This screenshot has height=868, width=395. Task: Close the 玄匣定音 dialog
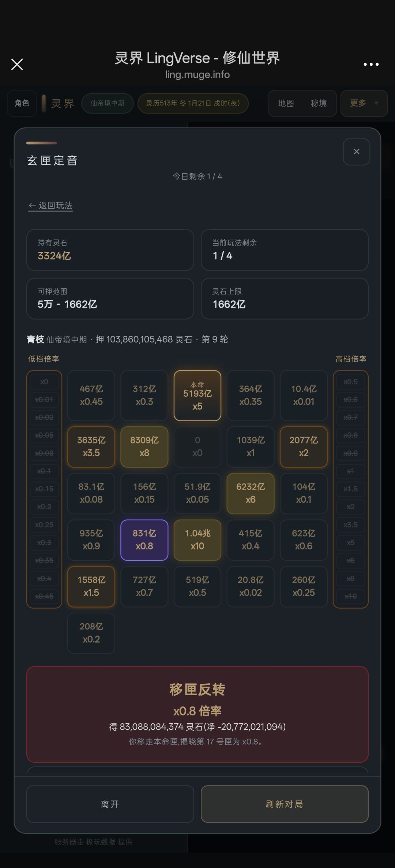[x=357, y=152]
